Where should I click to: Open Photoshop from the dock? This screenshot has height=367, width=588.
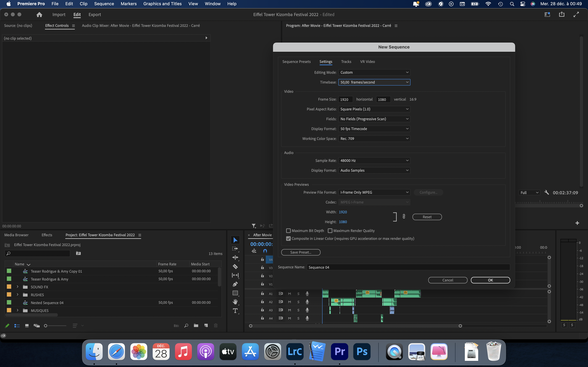pyautogui.click(x=362, y=351)
